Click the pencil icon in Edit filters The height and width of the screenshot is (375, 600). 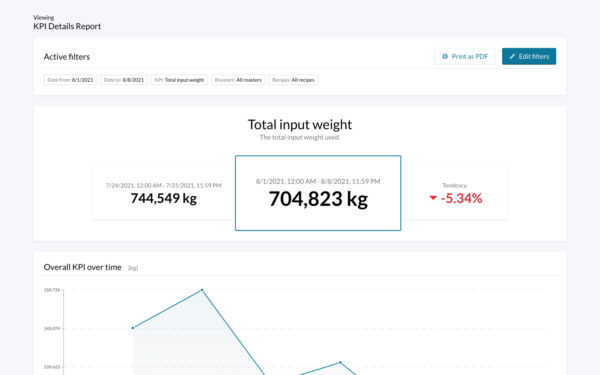click(x=512, y=56)
